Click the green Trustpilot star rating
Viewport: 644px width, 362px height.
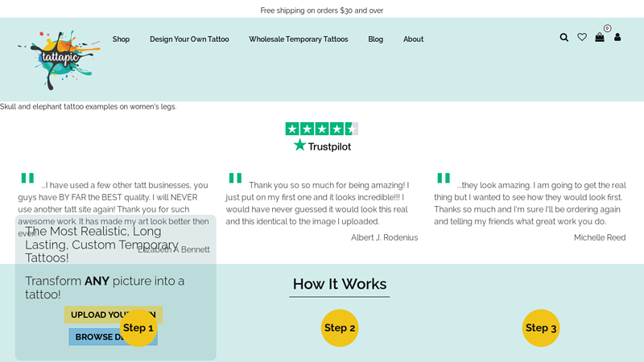pyautogui.click(x=321, y=129)
